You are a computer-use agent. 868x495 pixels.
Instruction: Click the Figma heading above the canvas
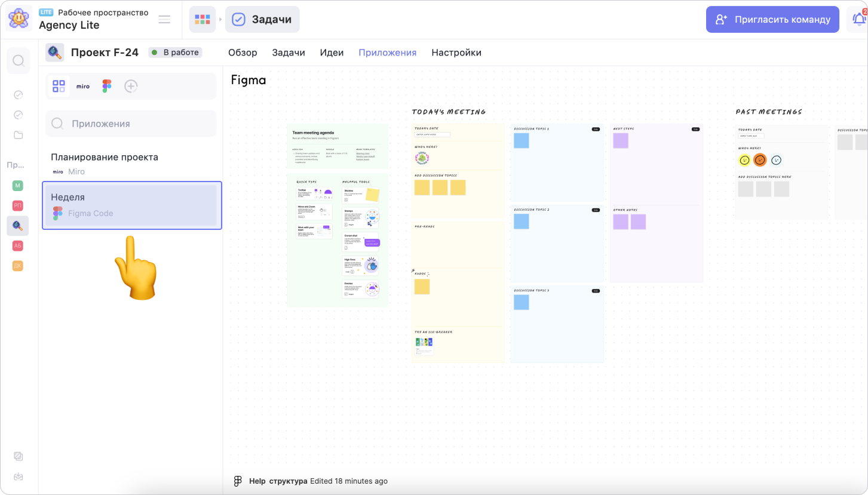[x=249, y=79]
